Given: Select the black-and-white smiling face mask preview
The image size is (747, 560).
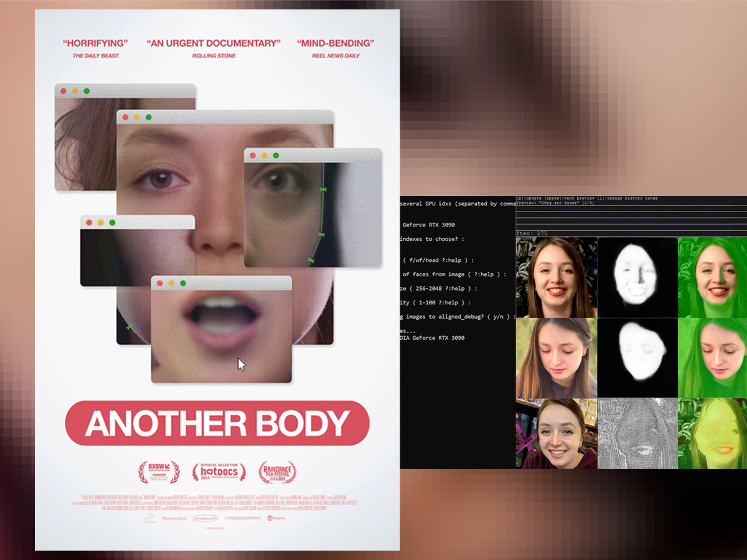Looking at the screenshot, I should point(637,278).
